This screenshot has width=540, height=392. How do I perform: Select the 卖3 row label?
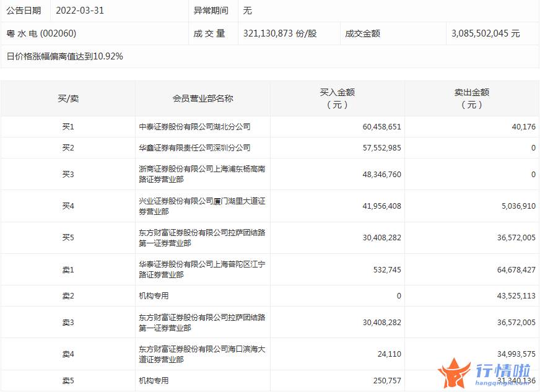pos(68,323)
